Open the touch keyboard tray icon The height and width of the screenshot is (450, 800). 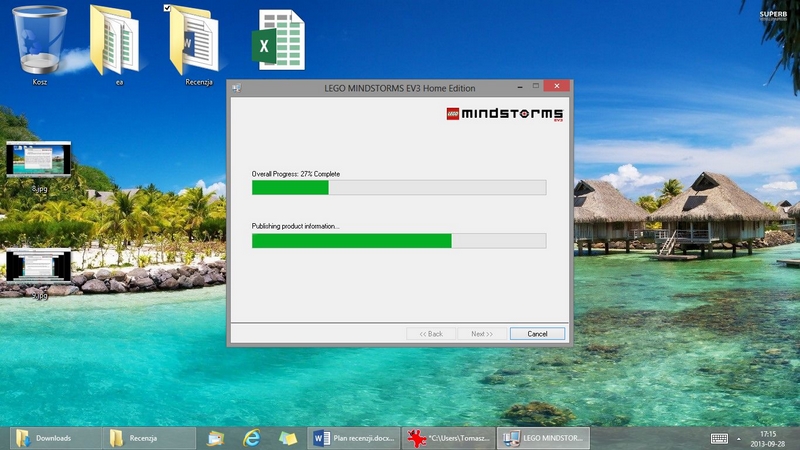719,438
